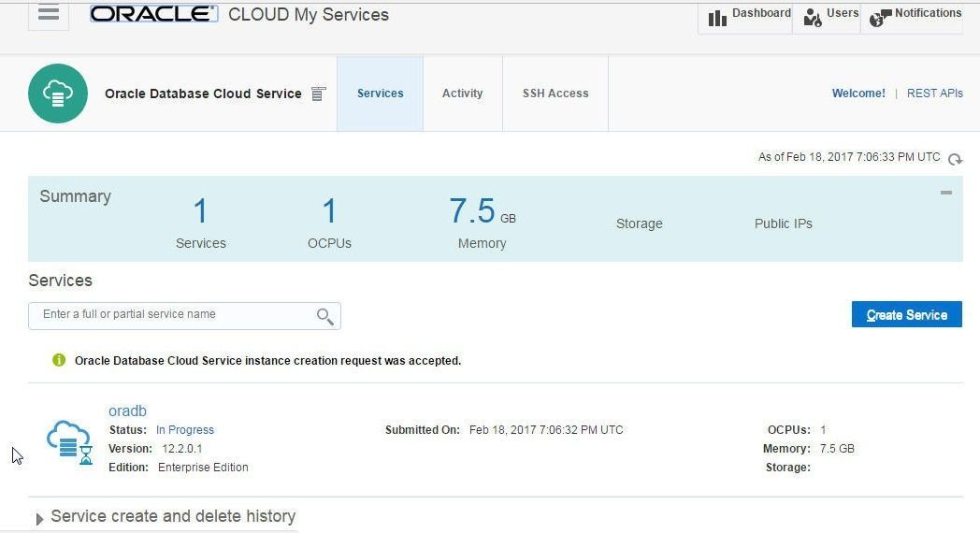
Task: Click the service name search field
Action: [184, 315]
